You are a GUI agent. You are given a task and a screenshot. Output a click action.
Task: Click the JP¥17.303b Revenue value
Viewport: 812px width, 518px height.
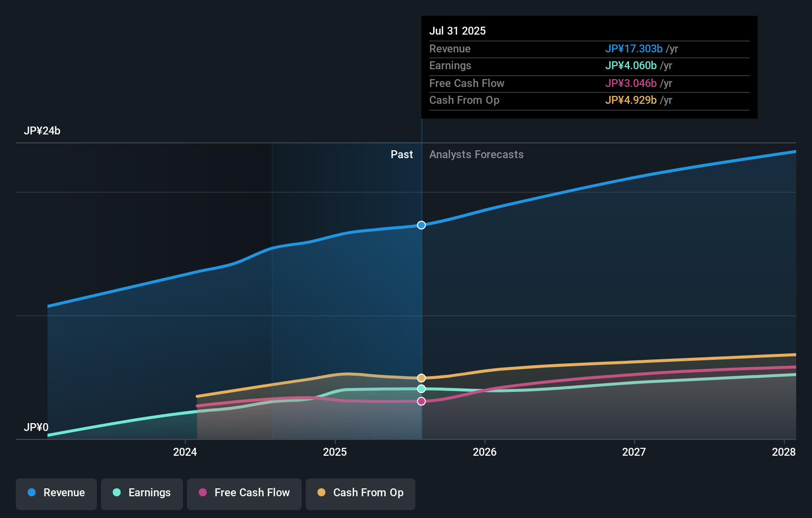tap(634, 49)
